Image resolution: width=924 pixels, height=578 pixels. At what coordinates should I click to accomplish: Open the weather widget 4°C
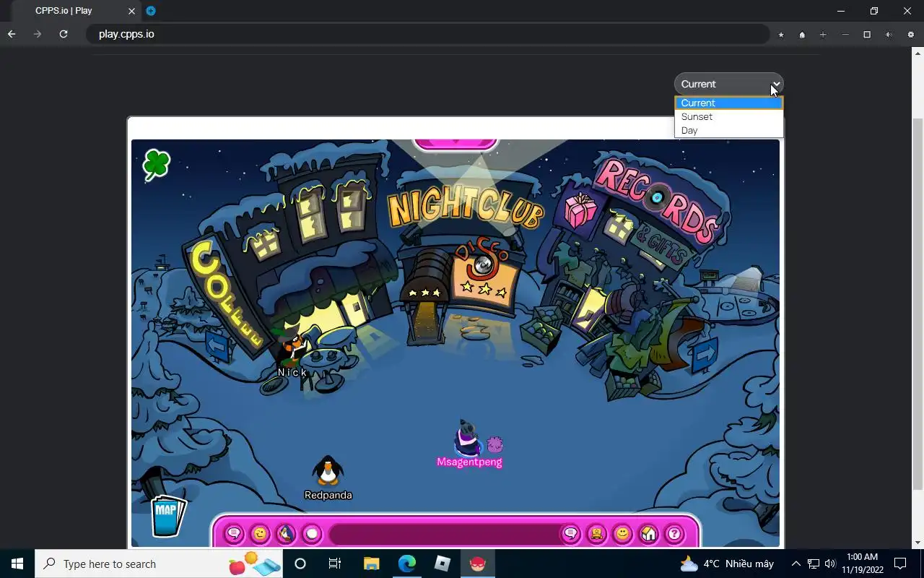click(727, 564)
